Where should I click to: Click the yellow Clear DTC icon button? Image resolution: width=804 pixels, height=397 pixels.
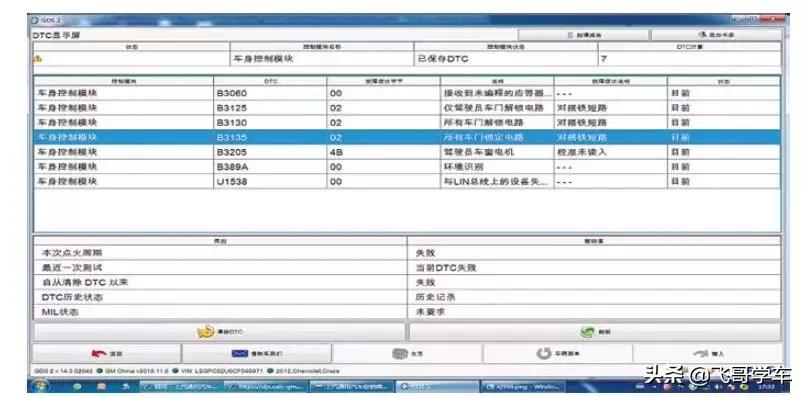pyautogui.click(x=220, y=332)
